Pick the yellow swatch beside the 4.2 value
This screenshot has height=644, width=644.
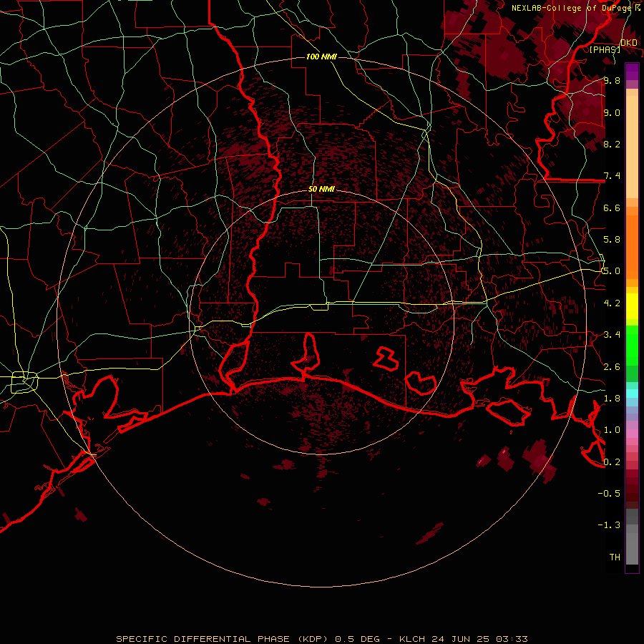coord(632,306)
